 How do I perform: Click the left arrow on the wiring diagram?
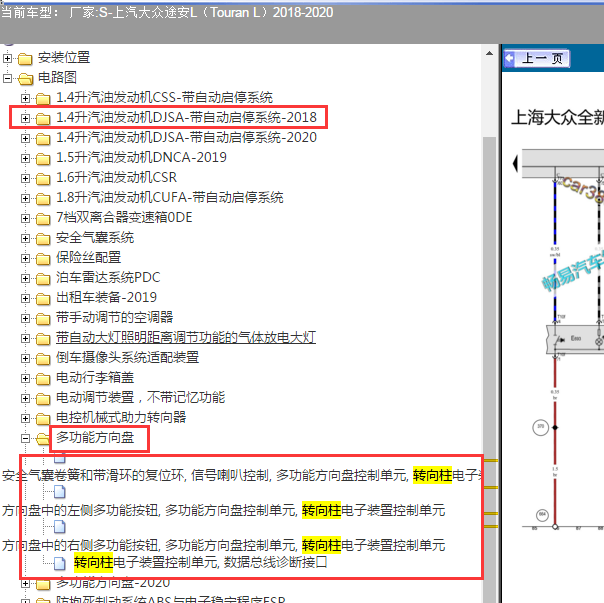[x=515, y=164]
